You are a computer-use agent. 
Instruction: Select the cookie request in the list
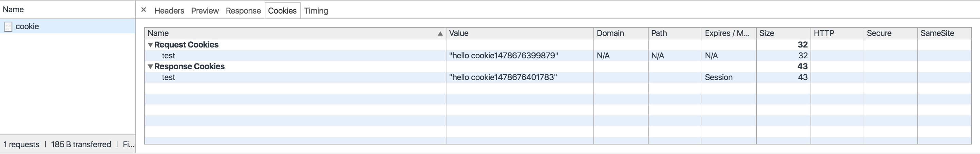click(27, 26)
